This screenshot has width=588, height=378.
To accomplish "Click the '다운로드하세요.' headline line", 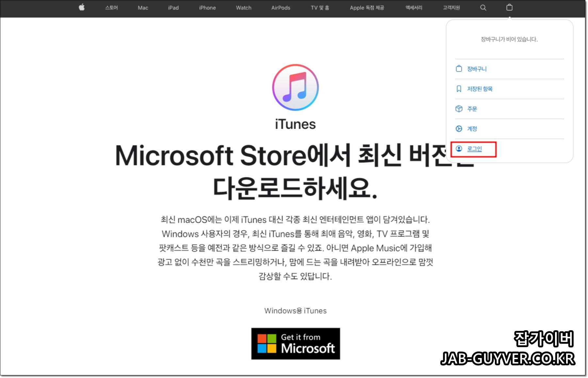I will tap(295, 188).
